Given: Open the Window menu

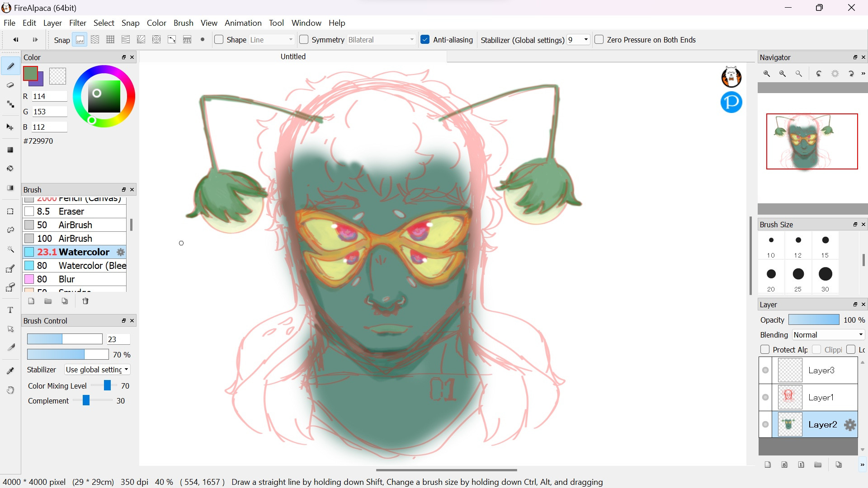Looking at the screenshot, I should tap(306, 23).
